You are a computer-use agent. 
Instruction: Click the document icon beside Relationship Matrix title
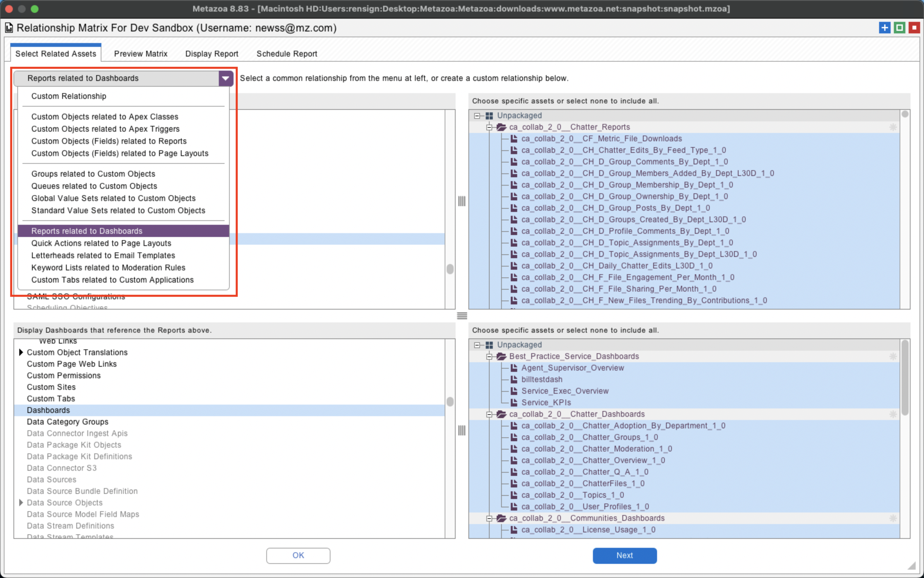[9, 28]
